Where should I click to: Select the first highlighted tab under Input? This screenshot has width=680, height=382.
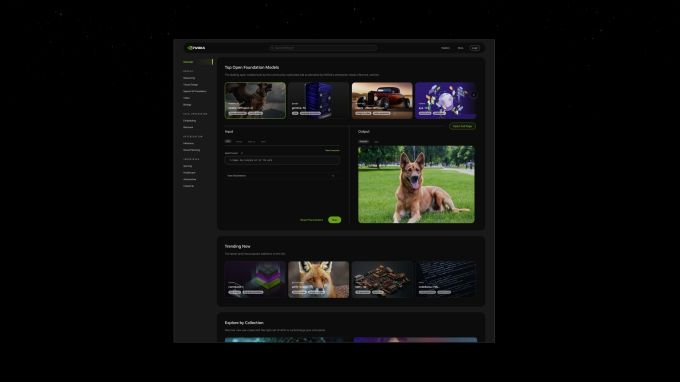pyautogui.click(x=228, y=141)
